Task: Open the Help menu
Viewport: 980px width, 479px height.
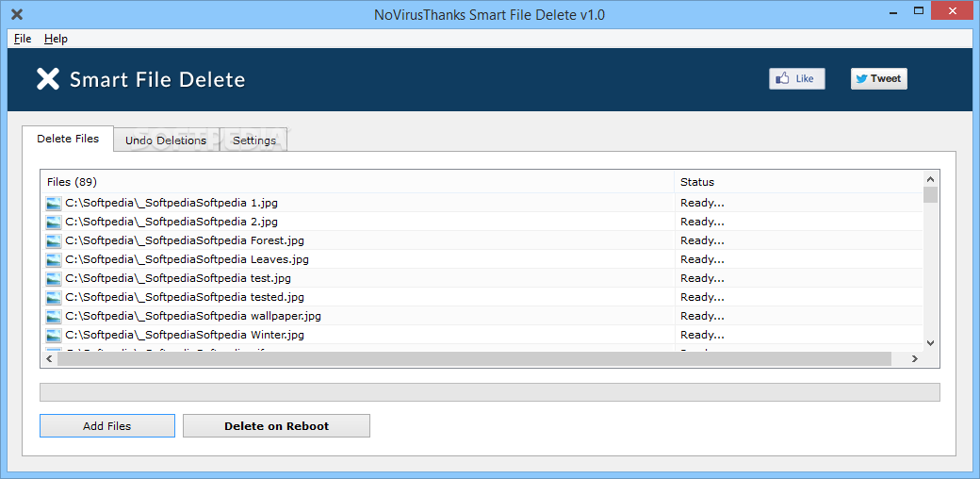Action: pos(56,39)
